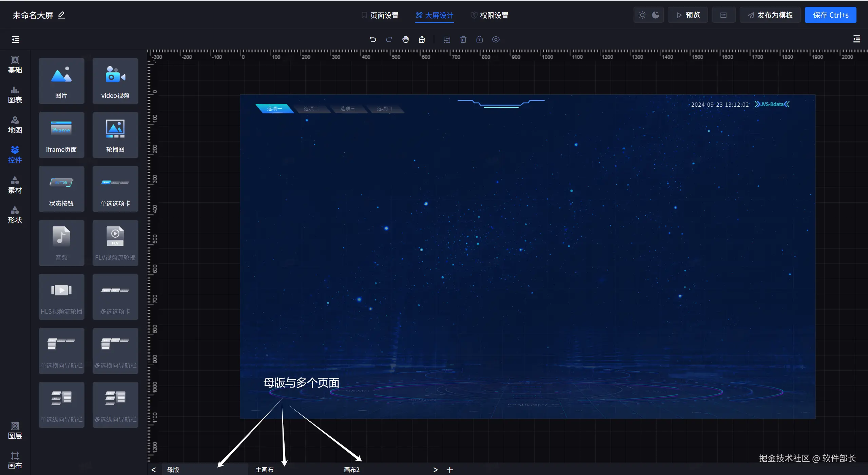Select the 主画布 canvas tab
The height and width of the screenshot is (475, 868).
tap(264, 470)
